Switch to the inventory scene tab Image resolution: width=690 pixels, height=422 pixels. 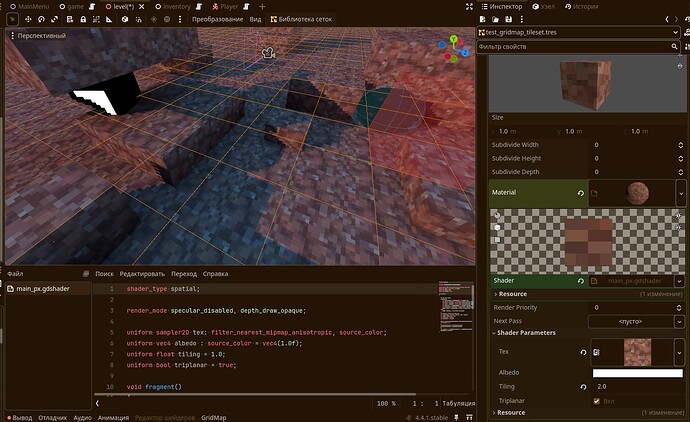tap(173, 7)
